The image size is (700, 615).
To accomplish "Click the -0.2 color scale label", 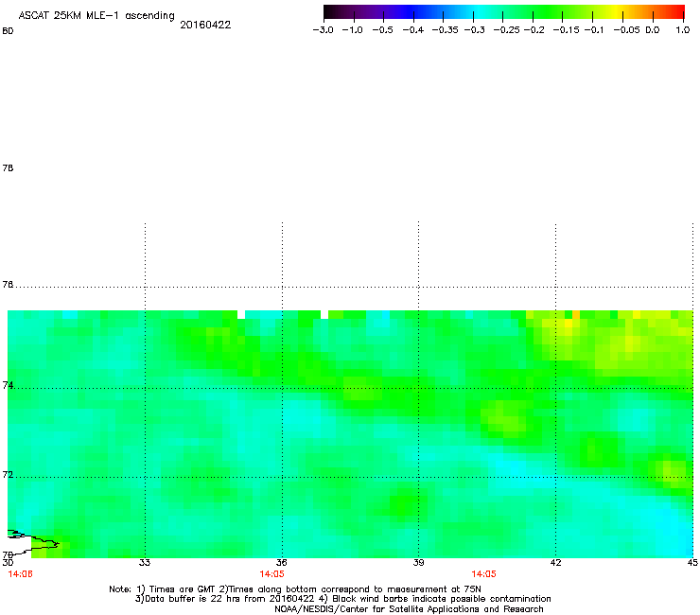I will (534, 30).
